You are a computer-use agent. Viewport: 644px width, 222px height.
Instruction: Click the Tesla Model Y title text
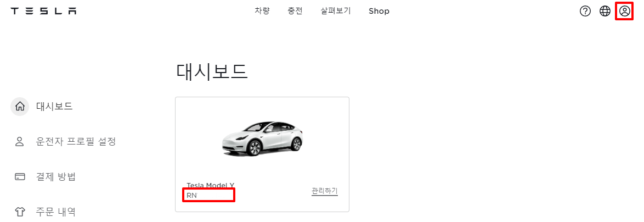210,185
